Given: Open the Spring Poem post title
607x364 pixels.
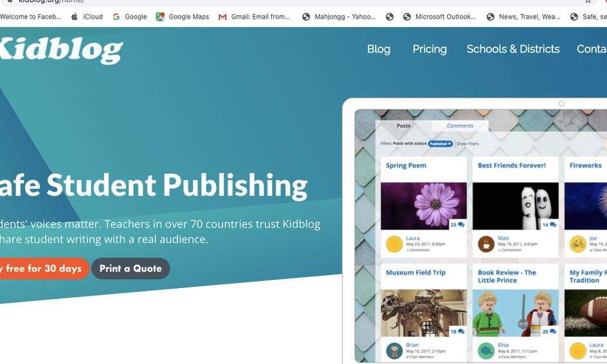Looking at the screenshot, I should 406,165.
